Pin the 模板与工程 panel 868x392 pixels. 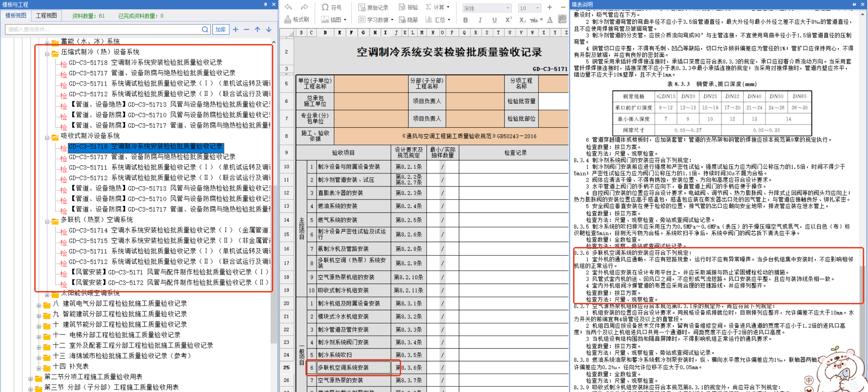pos(266,4)
